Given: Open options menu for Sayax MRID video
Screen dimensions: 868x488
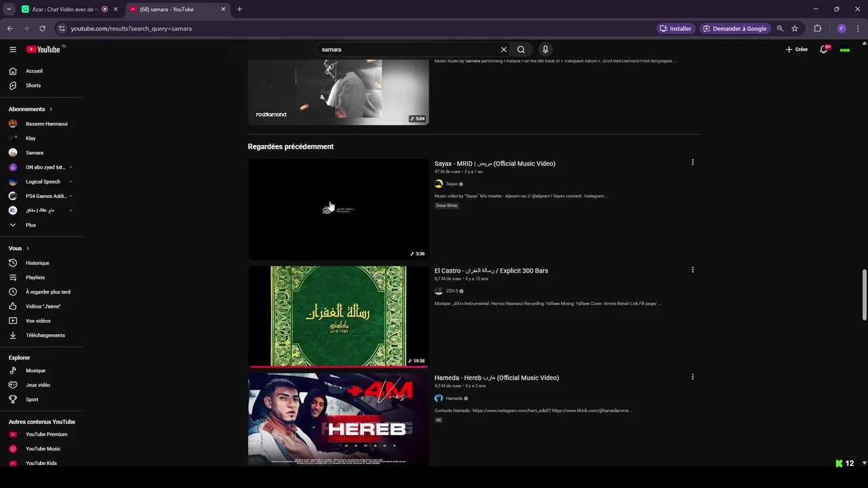Looking at the screenshot, I should (692, 163).
